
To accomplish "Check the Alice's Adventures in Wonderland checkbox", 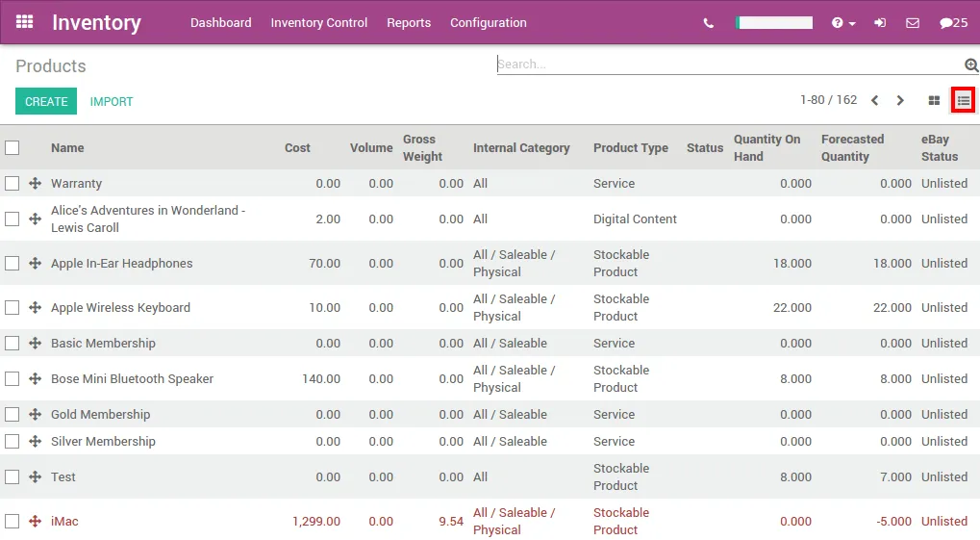I will (x=12, y=219).
